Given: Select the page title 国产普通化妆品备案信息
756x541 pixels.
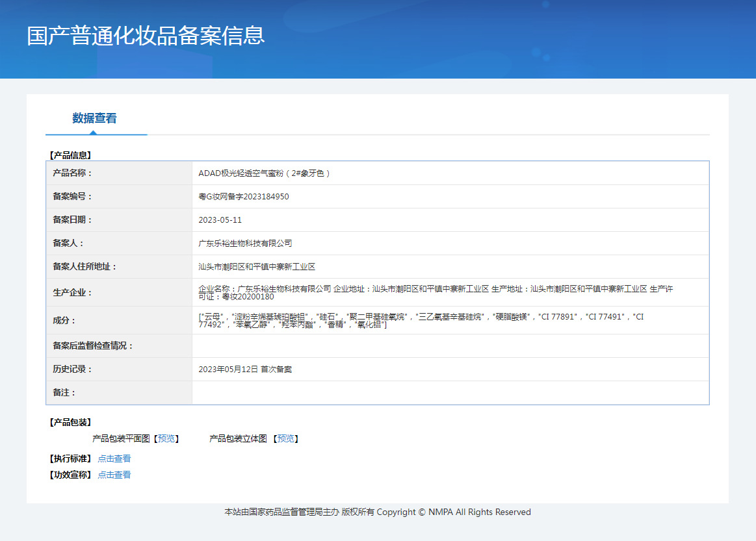Looking at the screenshot, I should pos(146,36).
